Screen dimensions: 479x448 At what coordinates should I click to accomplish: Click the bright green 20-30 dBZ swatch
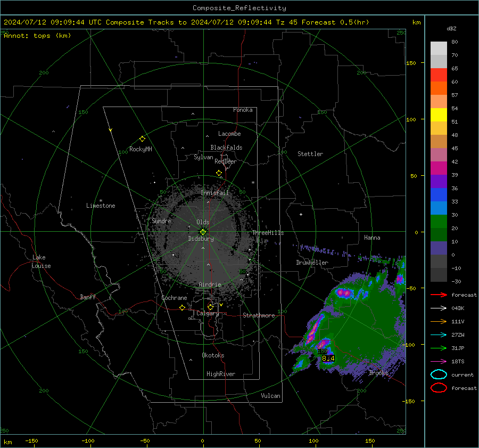click(x=439, y=222)
